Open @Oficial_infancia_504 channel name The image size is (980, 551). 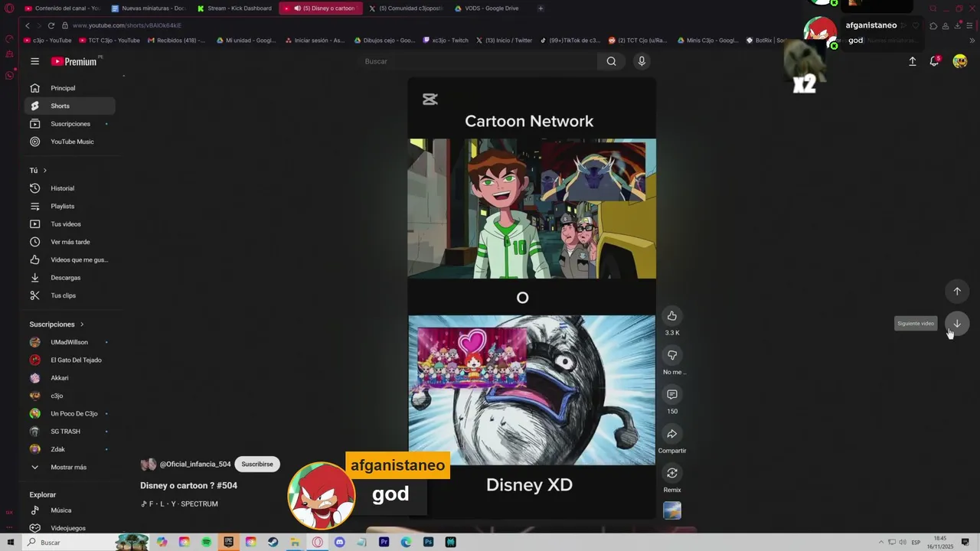coord(195,465)
